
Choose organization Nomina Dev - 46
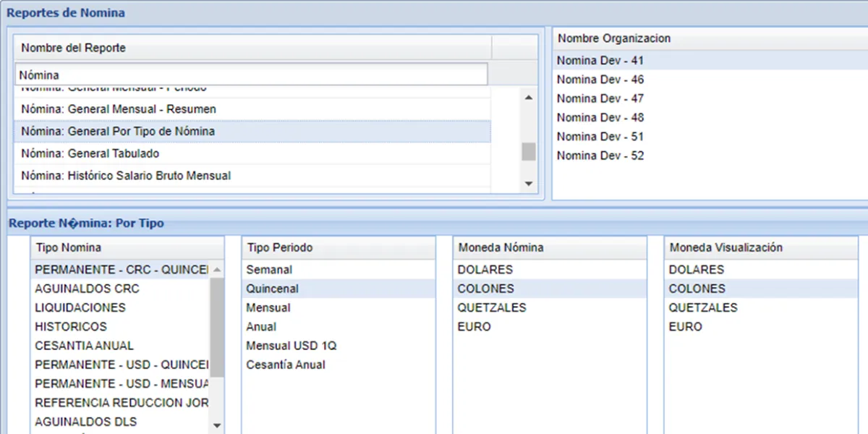[600, 80]
